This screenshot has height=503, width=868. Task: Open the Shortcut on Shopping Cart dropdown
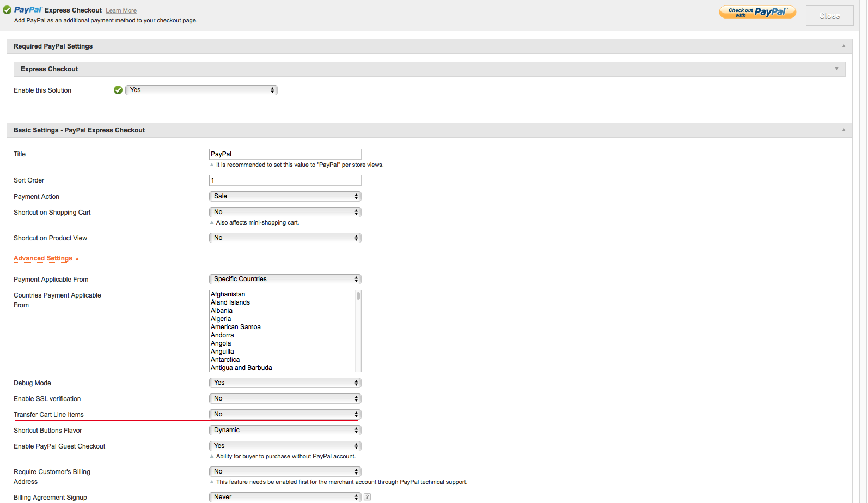[285, 212]
